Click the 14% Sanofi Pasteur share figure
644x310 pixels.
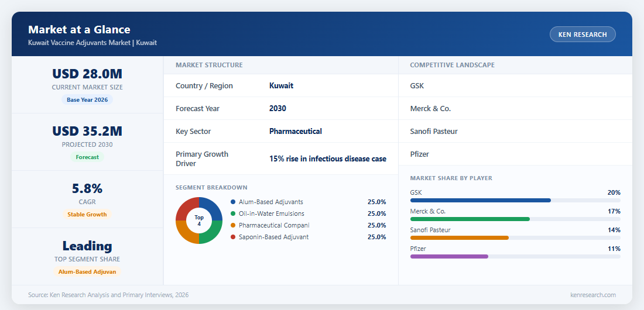pos(614,230)
